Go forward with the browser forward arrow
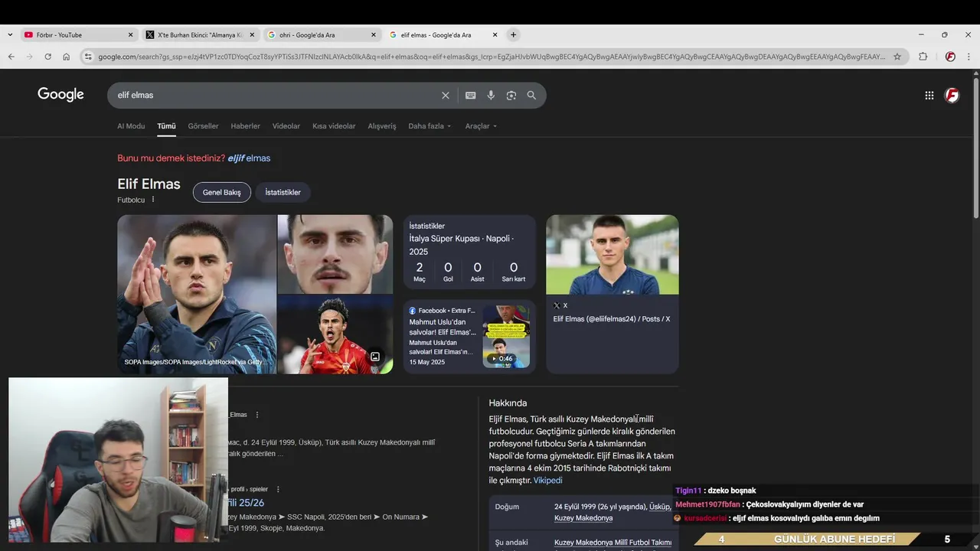Screen dimensions: 980x551 click(x=29, y=57)
